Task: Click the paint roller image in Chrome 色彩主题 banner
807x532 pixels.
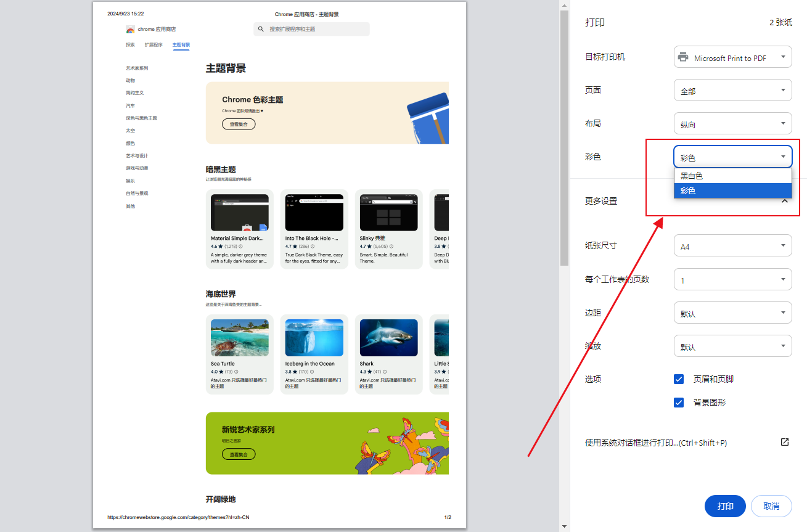Action: 428,117
